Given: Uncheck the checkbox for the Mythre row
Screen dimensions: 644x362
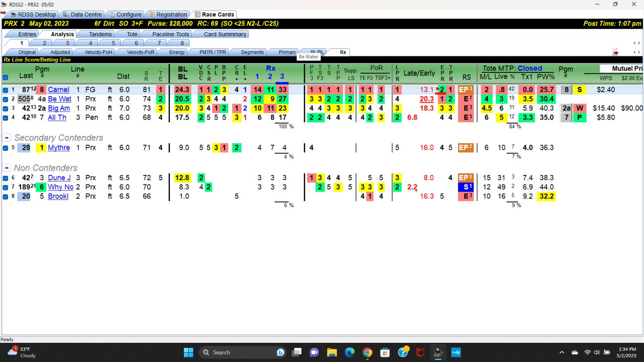Looking at the screenshot, I should click(6, 148).
